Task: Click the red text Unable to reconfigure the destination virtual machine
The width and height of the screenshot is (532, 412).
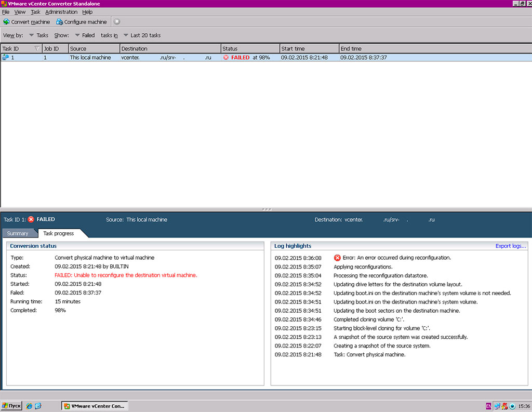Action: pyautogui.click(x=136, y=275)
